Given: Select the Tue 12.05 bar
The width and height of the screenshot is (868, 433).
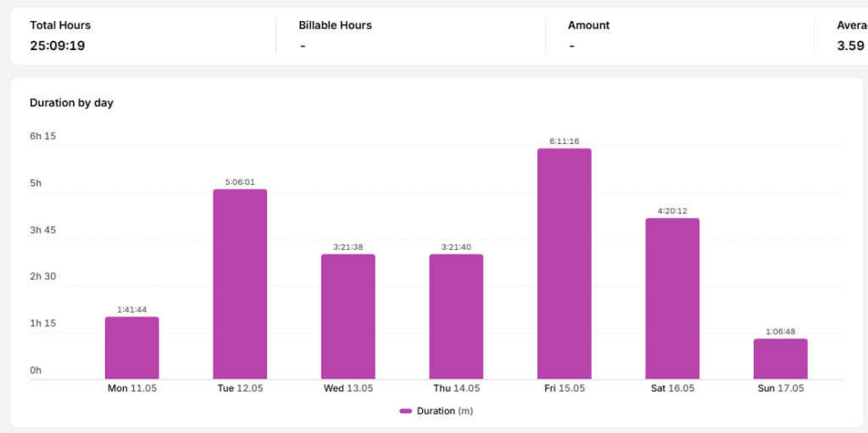Looking at the screenshot, I should click(240, 284).
